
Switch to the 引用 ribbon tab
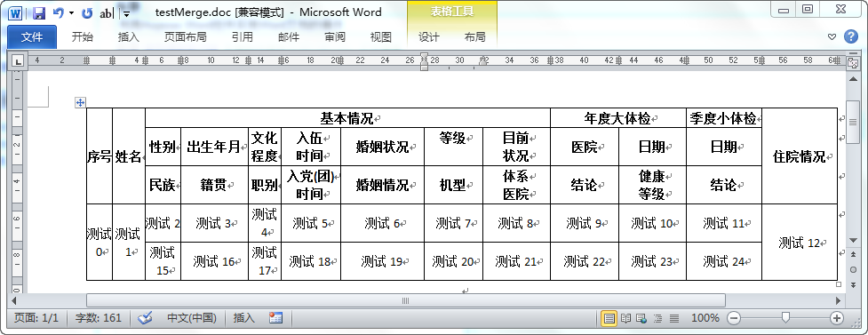click(243, 37)
